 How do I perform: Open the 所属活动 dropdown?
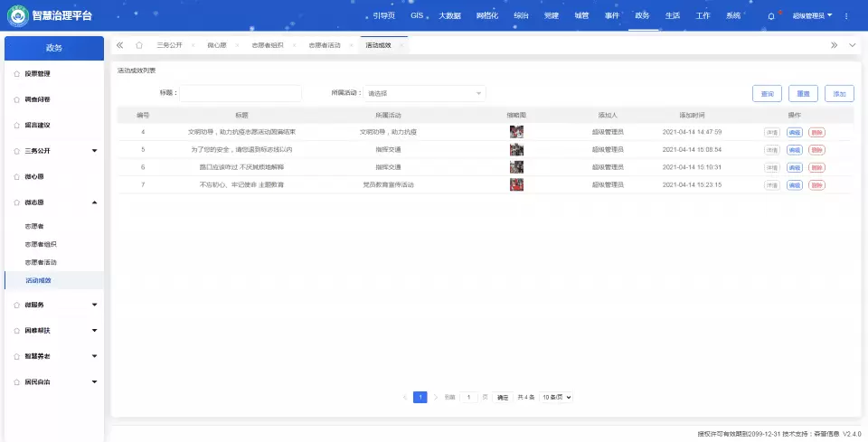coord(424,93)
